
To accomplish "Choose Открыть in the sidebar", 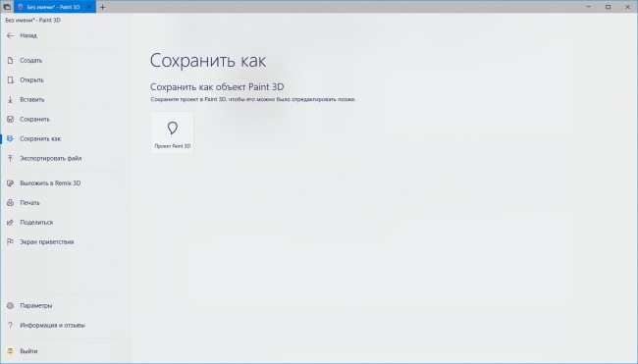I will pyautogui.click(x=31, y=79).
